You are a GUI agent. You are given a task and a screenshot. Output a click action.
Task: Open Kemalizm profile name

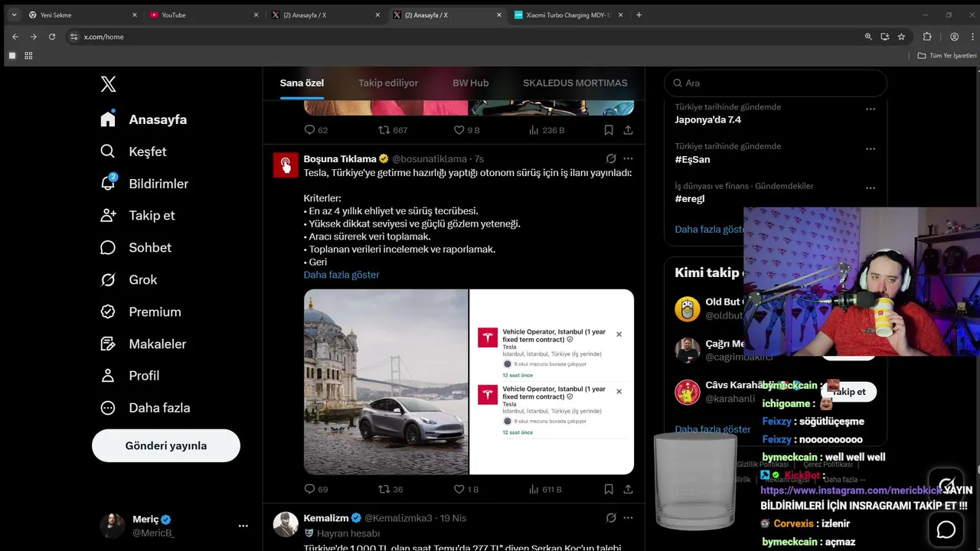pos(326,517)
